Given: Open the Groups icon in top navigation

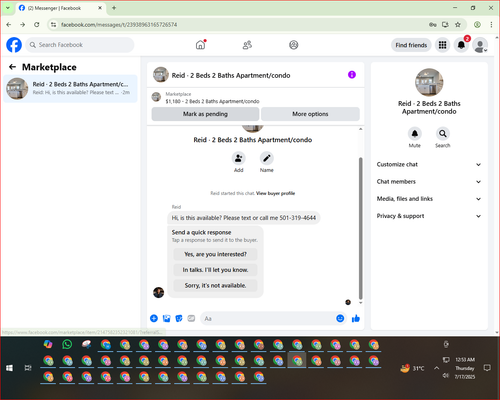Looking at the screenshot, I should coord(294,45).
